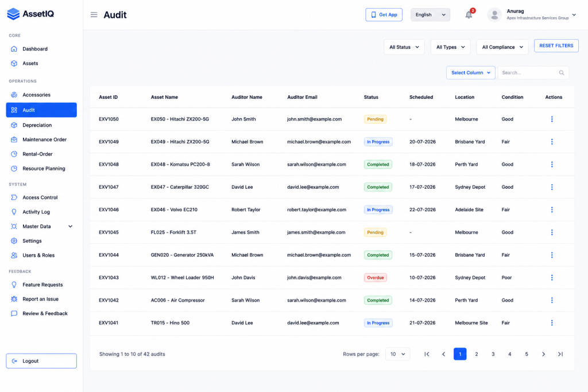Open the All Compliance filter dropdown
Screen dimensions: 588x392
(502, 47)
